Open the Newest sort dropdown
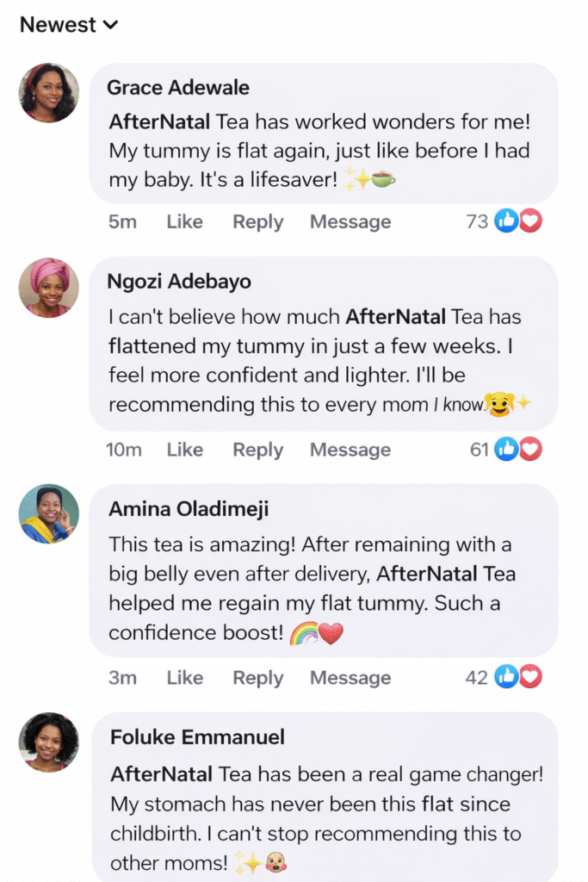Viewport: 588px width, 882px height. [69, 25]
